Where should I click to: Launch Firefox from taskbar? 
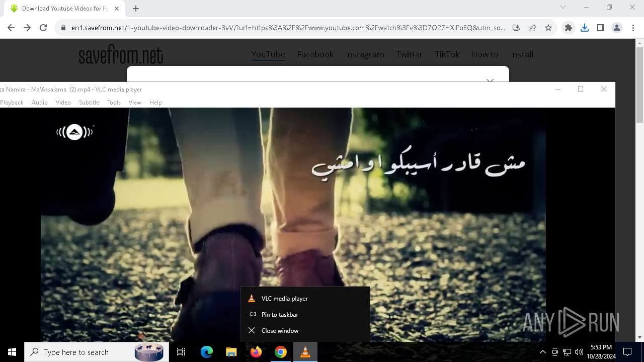point(256,352)
